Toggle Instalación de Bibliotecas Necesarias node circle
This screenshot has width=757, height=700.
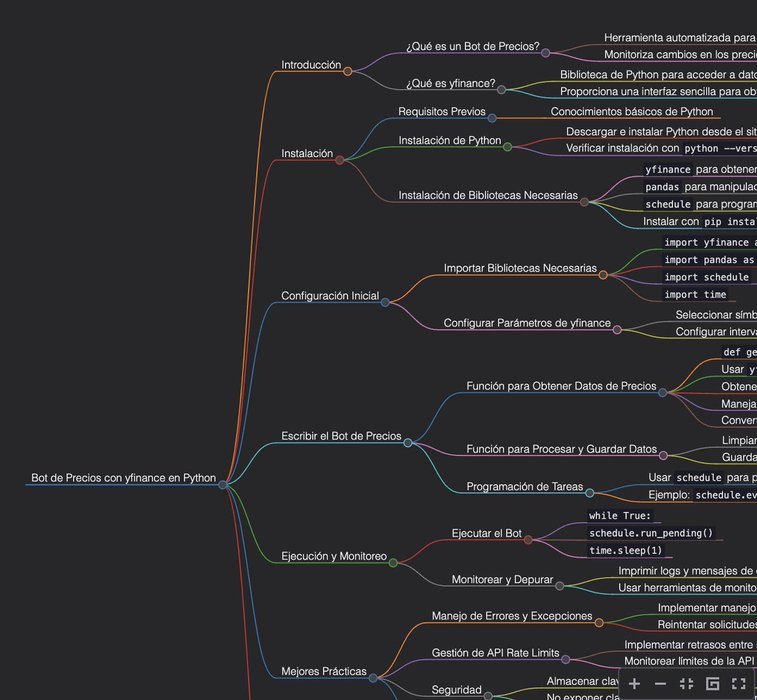coord(584,202)
